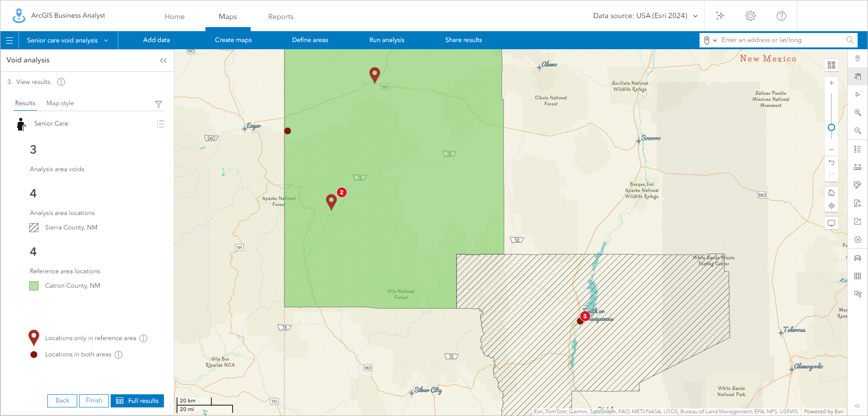Locate my current position
Image resolution: width=868 pixels, height=416 pixels.
(831, 206)
